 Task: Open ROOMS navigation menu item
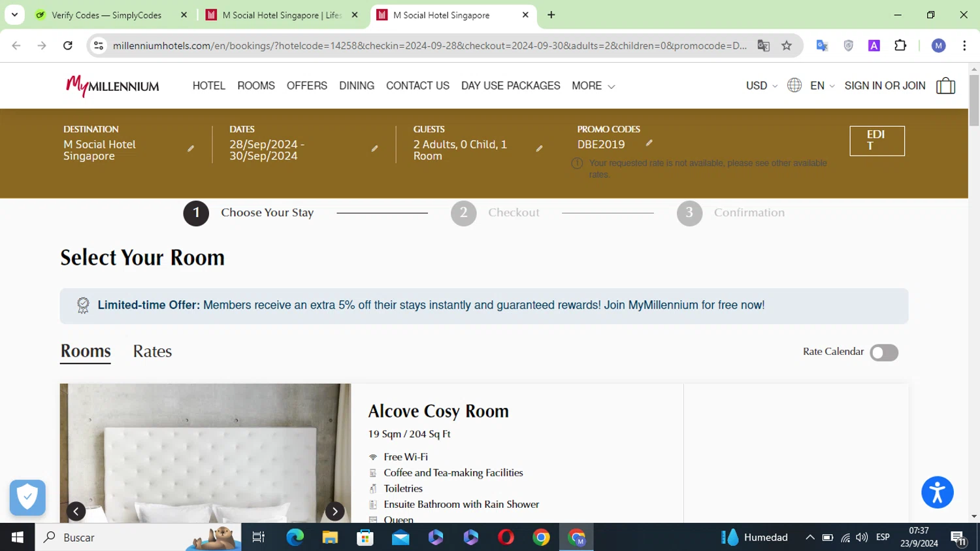[x=256, y=86]
